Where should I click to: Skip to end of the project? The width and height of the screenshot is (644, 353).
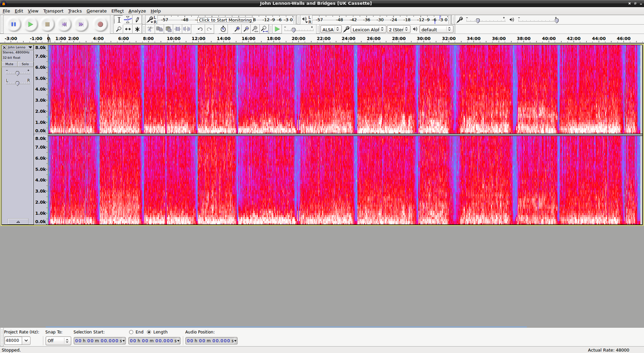[81, 24]
